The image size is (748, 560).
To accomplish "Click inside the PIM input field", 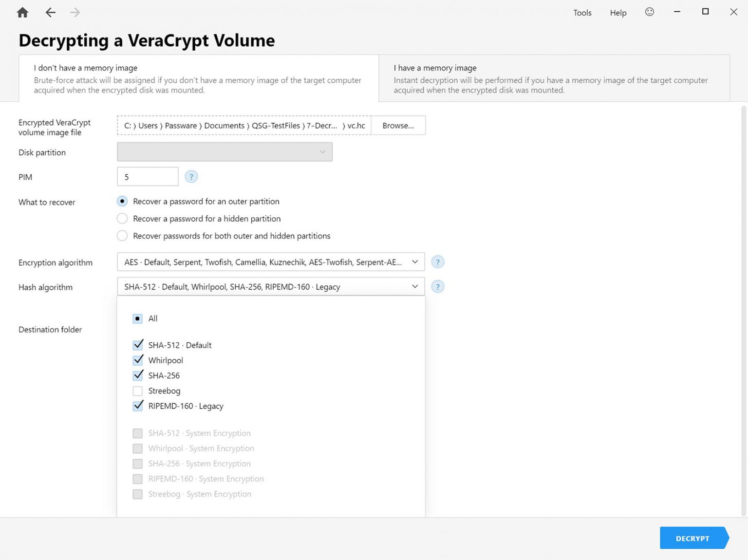I will 147,177.
